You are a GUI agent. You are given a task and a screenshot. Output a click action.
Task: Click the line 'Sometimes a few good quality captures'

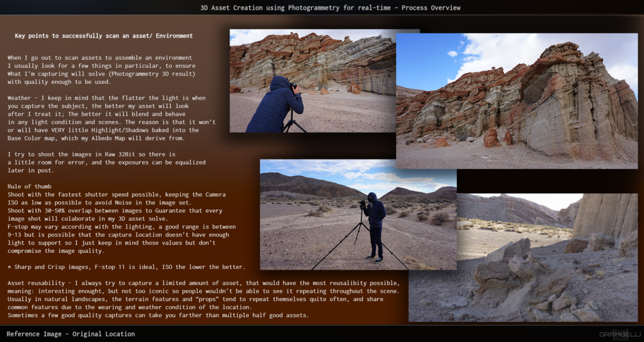[158, 315]
